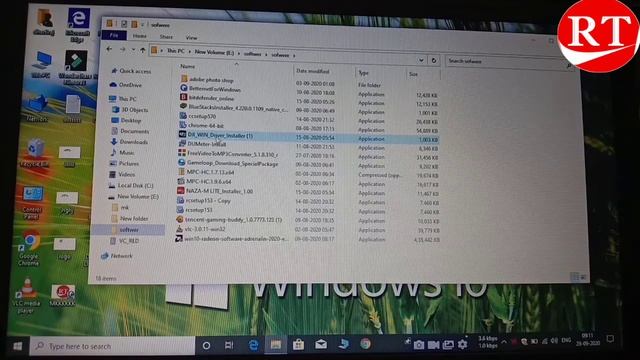This screenshot has width=640, height=360.
Task: Open the Windows Start menu
Action: click(17, 346)
